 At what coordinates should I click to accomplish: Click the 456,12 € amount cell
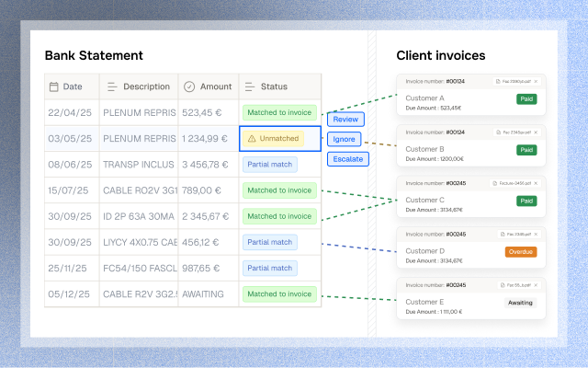209,242
